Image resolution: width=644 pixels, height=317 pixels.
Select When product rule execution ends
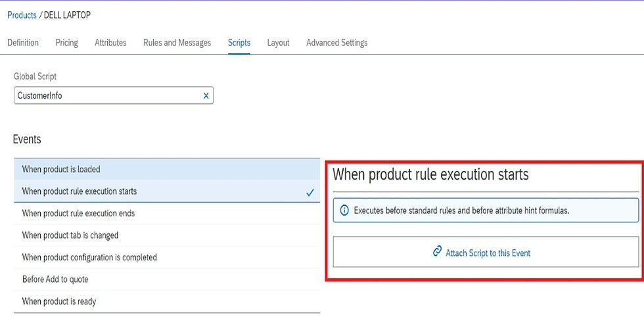coord(78,213)
